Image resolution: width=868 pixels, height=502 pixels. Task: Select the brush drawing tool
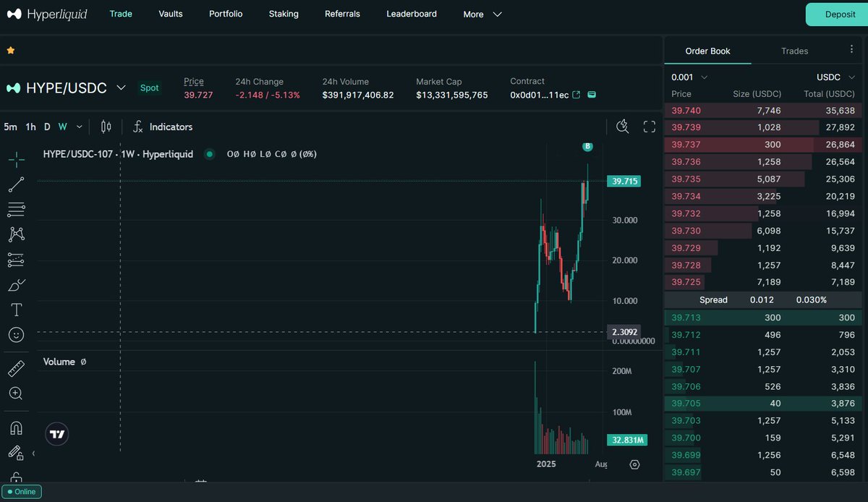coord(15,285)
